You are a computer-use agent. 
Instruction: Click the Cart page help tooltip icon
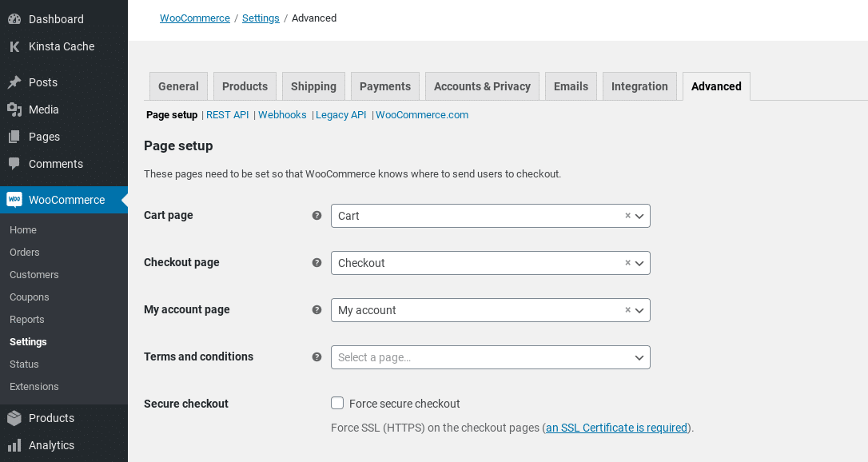pyautogui.click(x=317, y=215)
